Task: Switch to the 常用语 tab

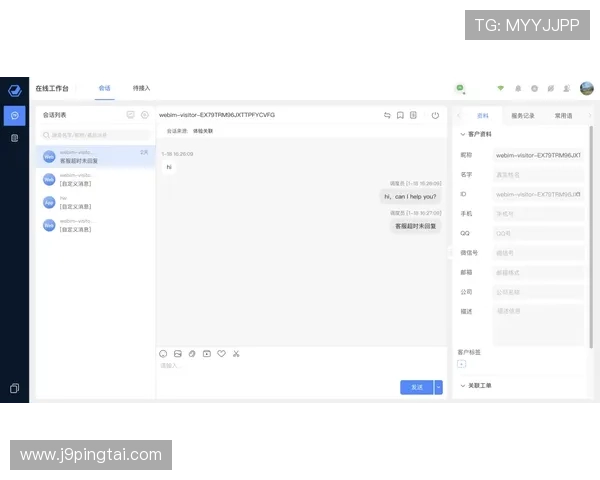Action: (x=564, y=115)
